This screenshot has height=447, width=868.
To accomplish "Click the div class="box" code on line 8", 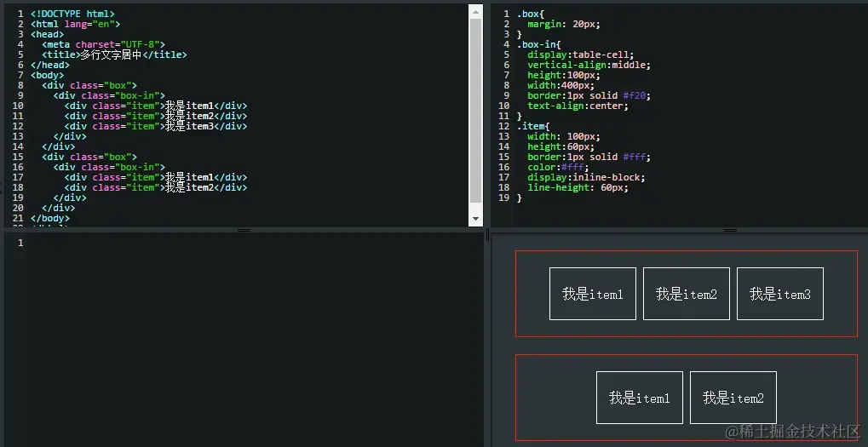I will click(x=89, y=85).
